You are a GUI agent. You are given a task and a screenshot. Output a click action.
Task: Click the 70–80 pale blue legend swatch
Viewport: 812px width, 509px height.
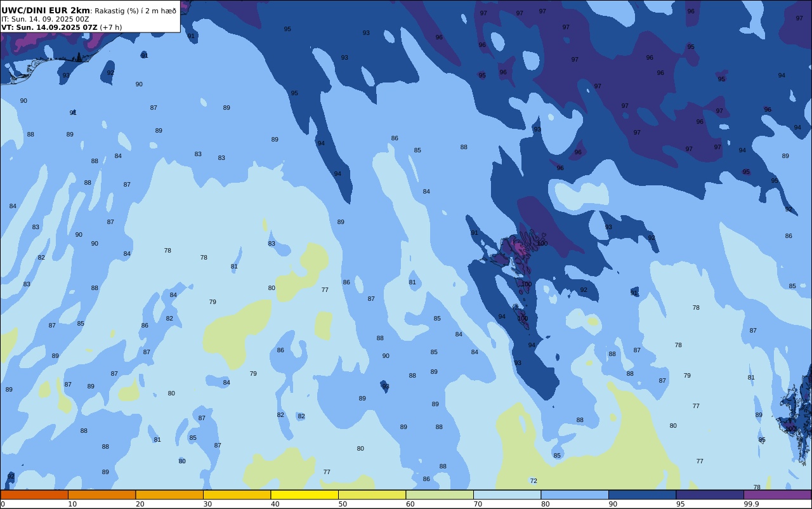pyautogui.click(x=507, y=494)
